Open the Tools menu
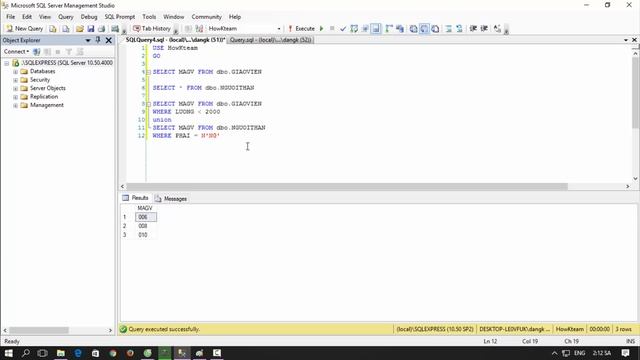This screenshot has width=640, height=360. pyautogui.click(x=149, y=17)
